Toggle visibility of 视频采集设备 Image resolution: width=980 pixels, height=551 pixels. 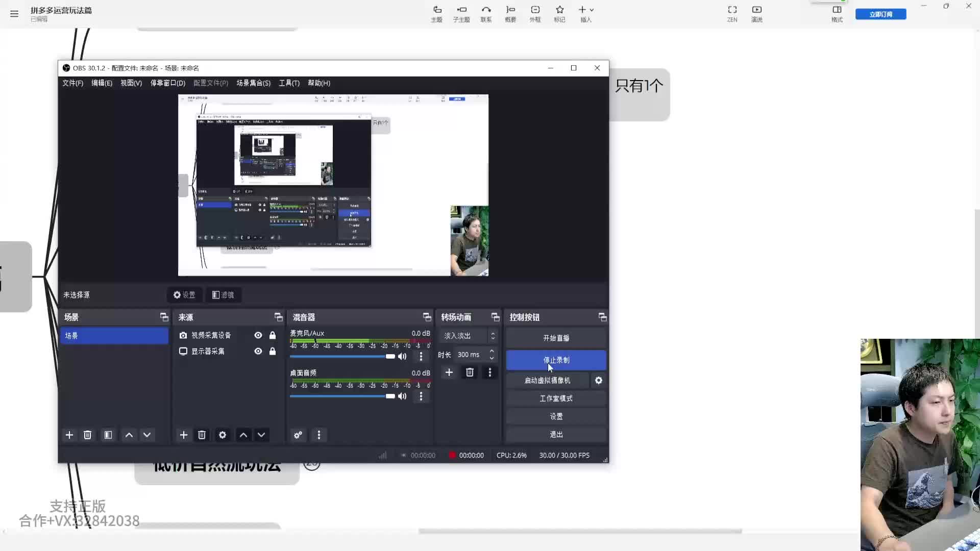(258, 335)
